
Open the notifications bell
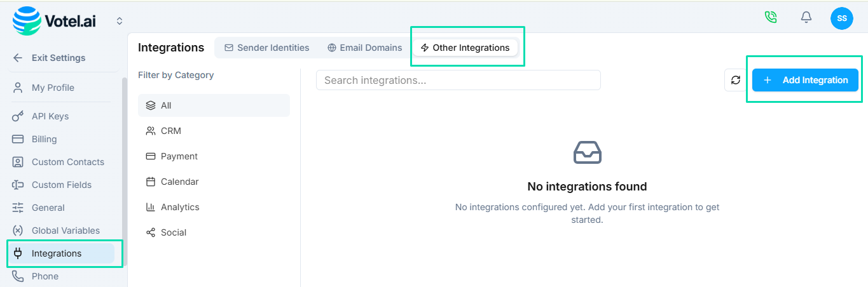(x=806, y=18)
